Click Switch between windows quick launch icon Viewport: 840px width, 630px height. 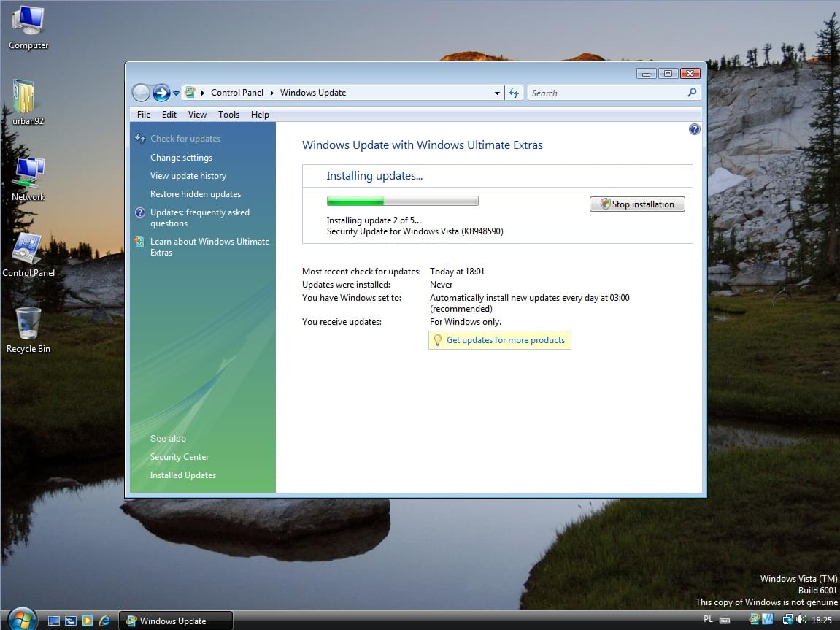point(71,621)
